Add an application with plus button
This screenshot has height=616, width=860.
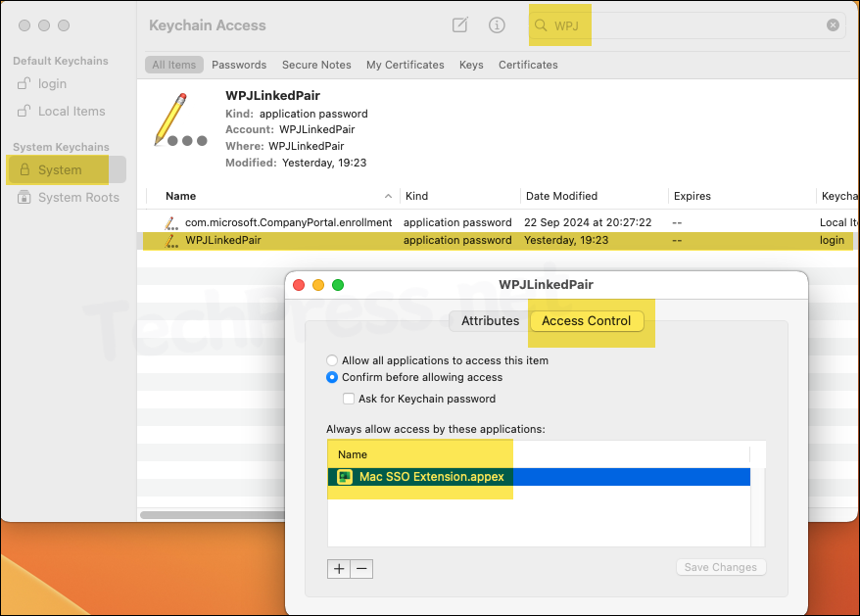click(x=339, y=569)
